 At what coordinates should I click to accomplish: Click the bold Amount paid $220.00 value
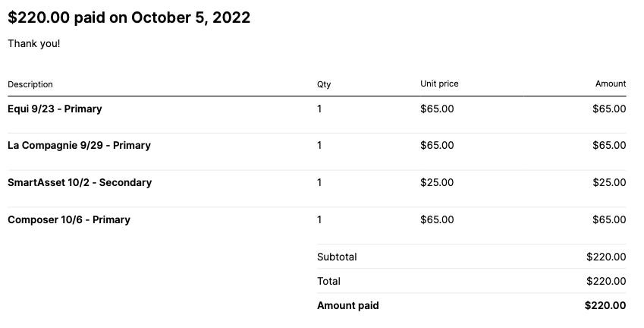(605, 305)
